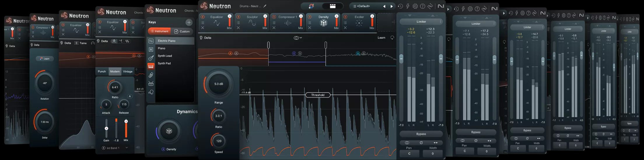Toggle Delta listen in front Neutron window

tap(205, 38)
